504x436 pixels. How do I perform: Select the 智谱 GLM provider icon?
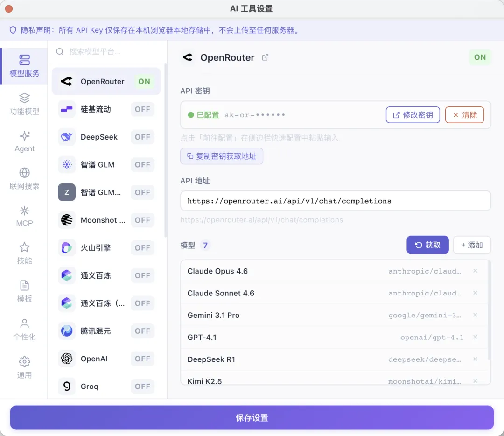[67, 165]
